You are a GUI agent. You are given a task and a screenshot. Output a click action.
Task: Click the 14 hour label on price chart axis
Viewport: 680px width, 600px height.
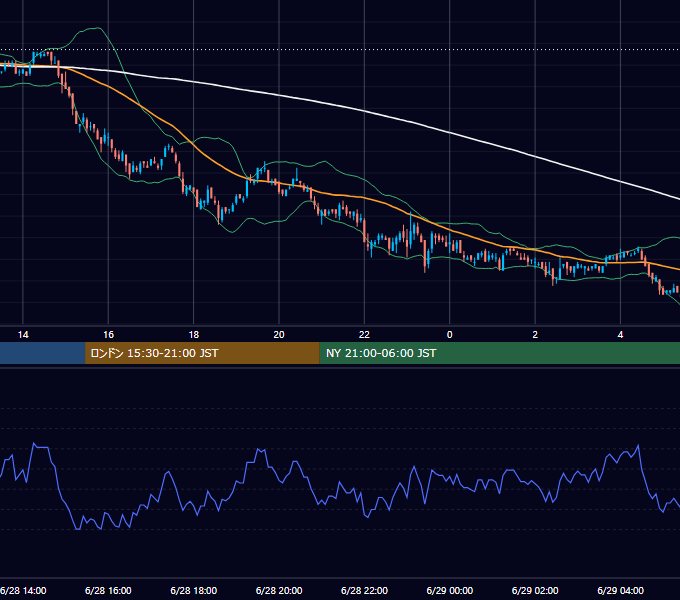23,335
